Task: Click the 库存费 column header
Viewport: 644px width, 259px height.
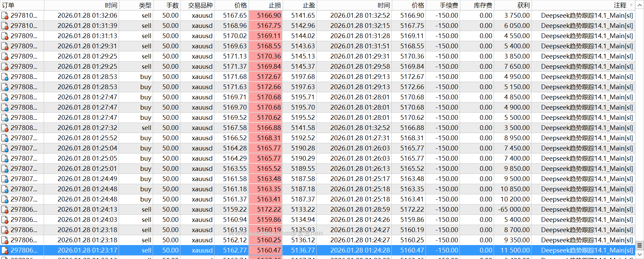Action: click(477, 5)
